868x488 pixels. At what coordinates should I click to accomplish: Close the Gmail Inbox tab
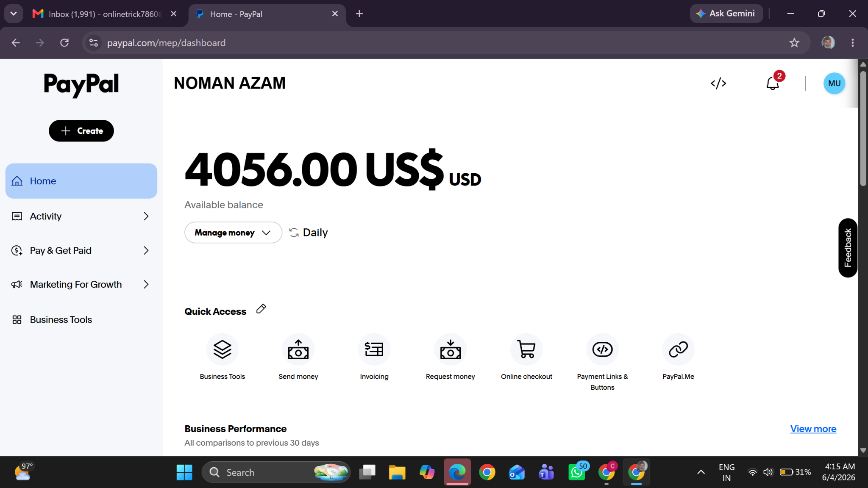(x=173, y=14)
